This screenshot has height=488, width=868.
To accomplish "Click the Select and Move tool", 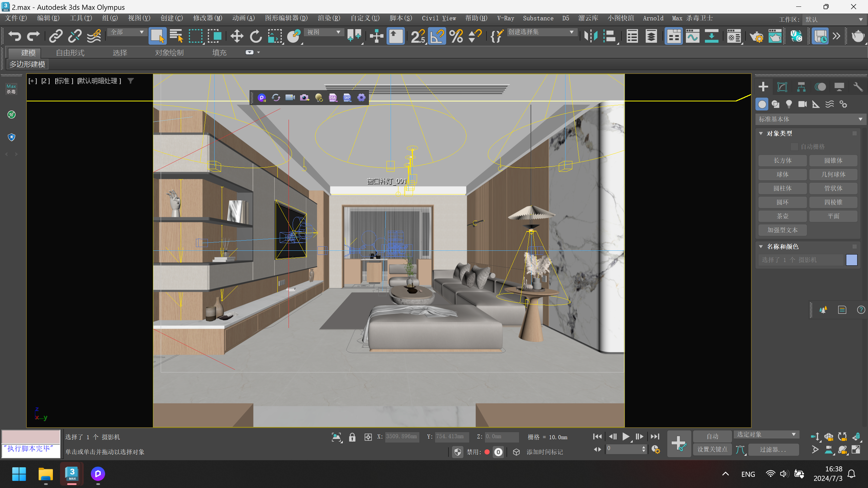I will click(x=237, y=36).
